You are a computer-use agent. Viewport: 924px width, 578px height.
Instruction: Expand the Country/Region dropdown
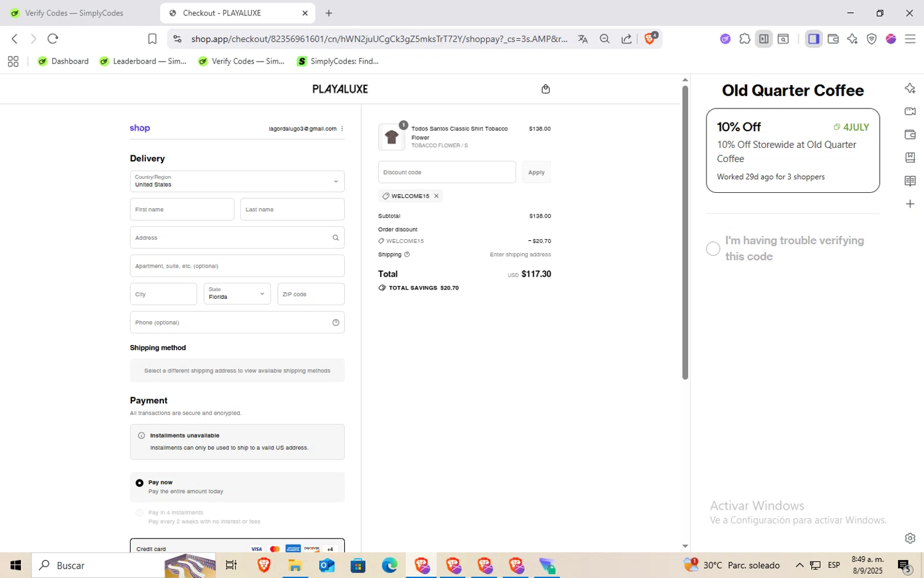pyautogui.click(x=237, y=181)
